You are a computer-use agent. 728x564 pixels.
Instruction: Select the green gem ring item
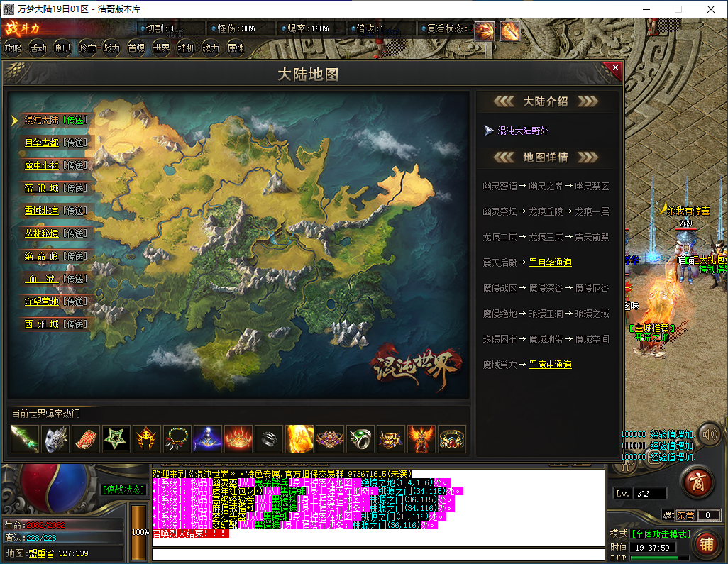[x=360, y=438]
